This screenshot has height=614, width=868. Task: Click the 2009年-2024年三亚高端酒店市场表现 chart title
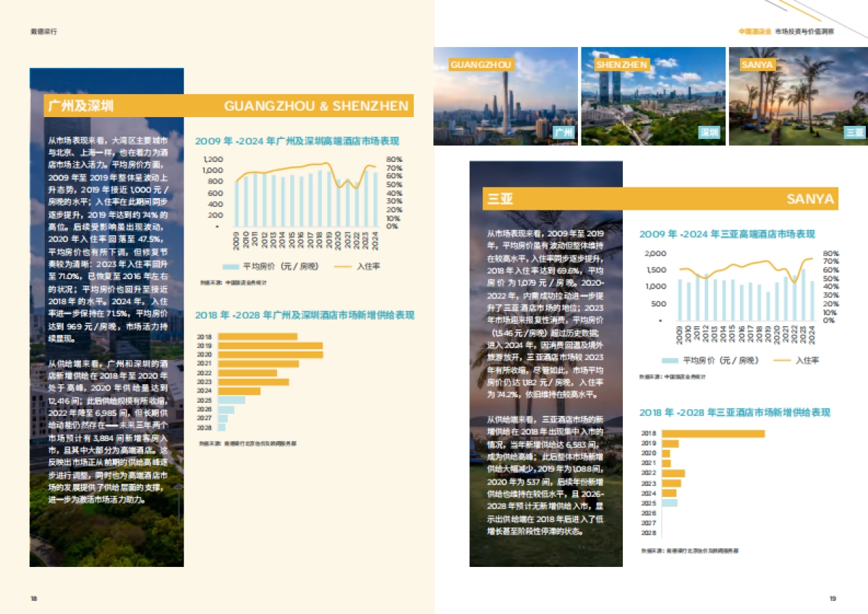tap(727, 234)
